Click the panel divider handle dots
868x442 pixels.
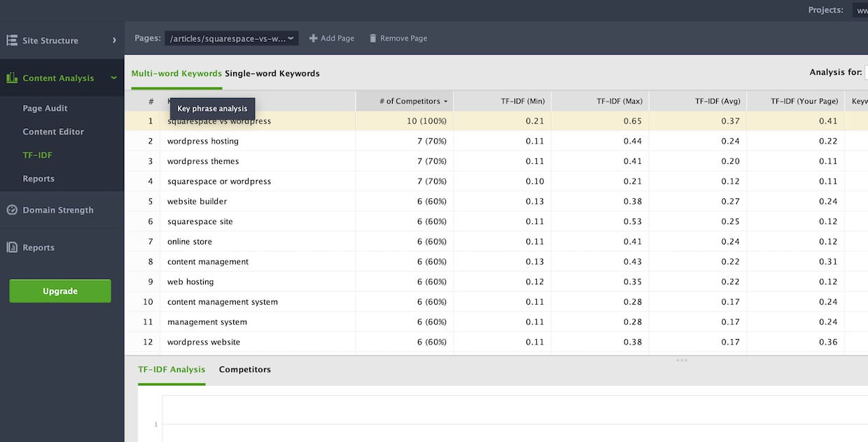pos(682,360)
